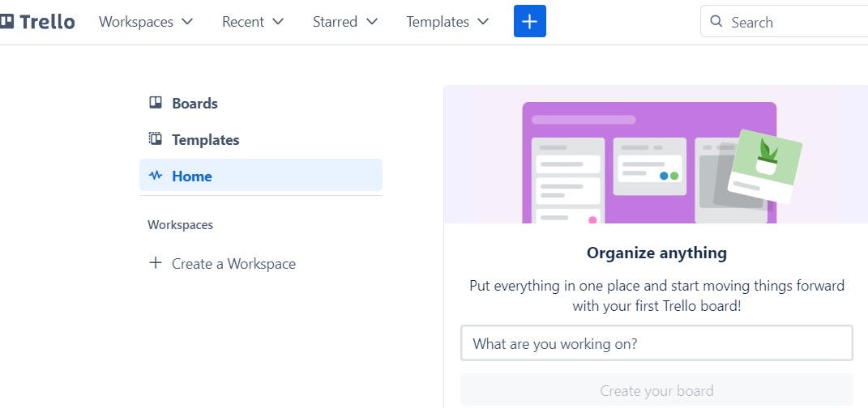Open Templates in the left sidebar
This screenshot has width=868, height=408.
261,140
